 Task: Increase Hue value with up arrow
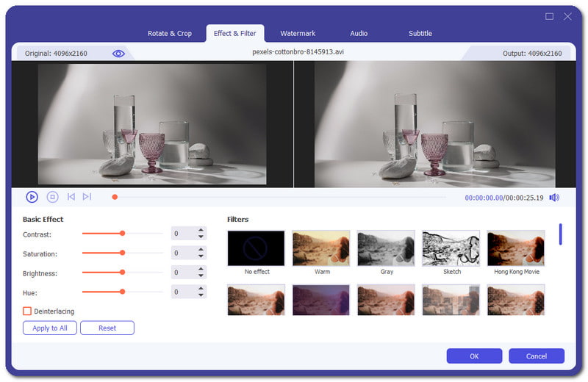tap(201, 289)
